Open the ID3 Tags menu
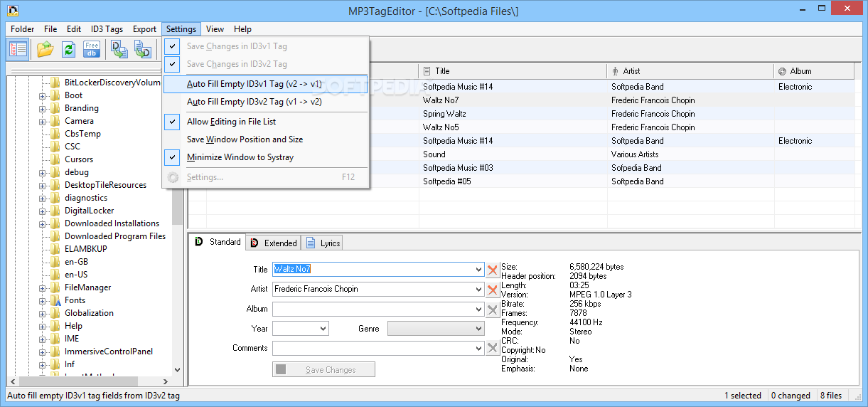 click(x=107, y=29)
